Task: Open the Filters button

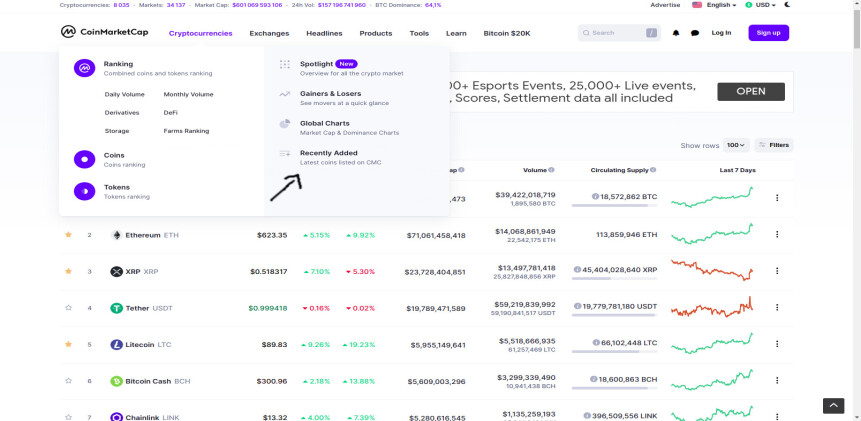Action: pyautogui.click(x=774, y=145)
